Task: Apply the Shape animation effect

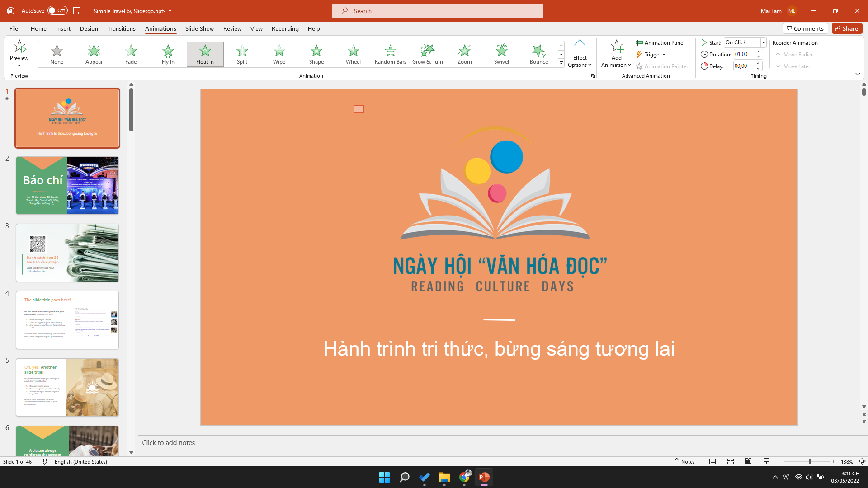Action: (x=316, y=54)
